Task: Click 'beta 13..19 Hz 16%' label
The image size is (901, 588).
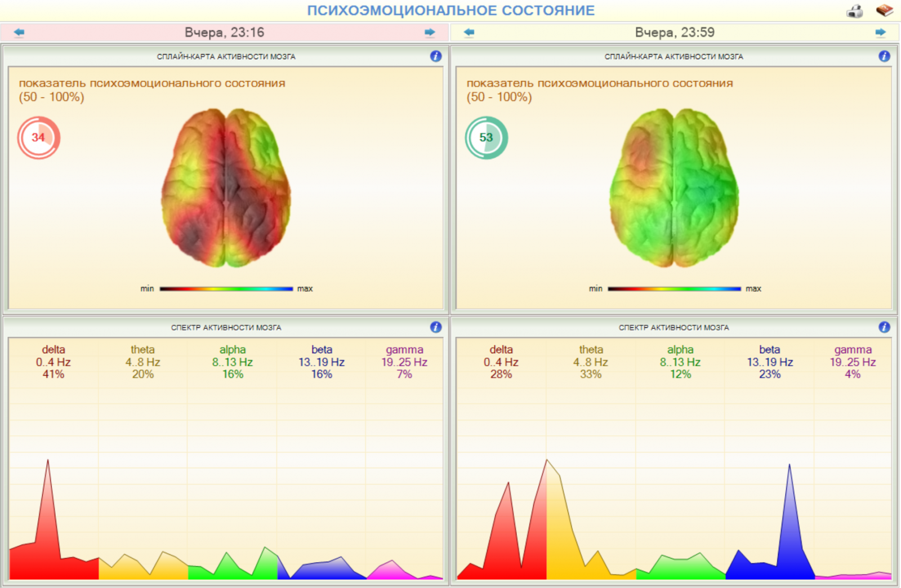Action: point(322,362)
